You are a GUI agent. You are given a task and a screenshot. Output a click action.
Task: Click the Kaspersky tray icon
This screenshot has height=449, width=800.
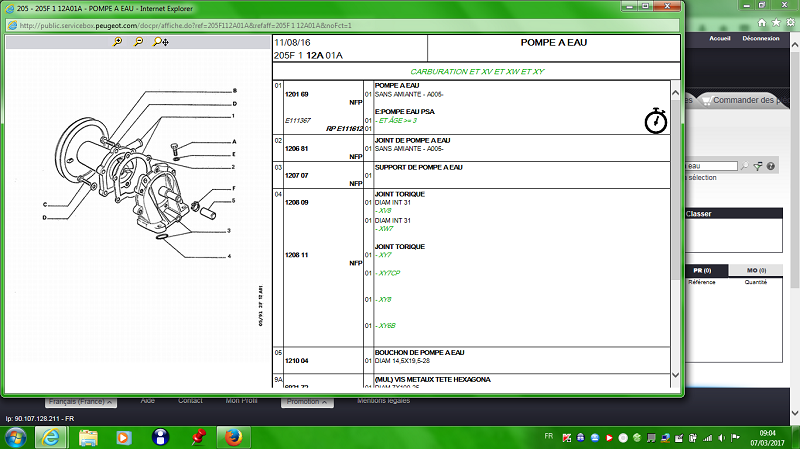pos(566,438)
